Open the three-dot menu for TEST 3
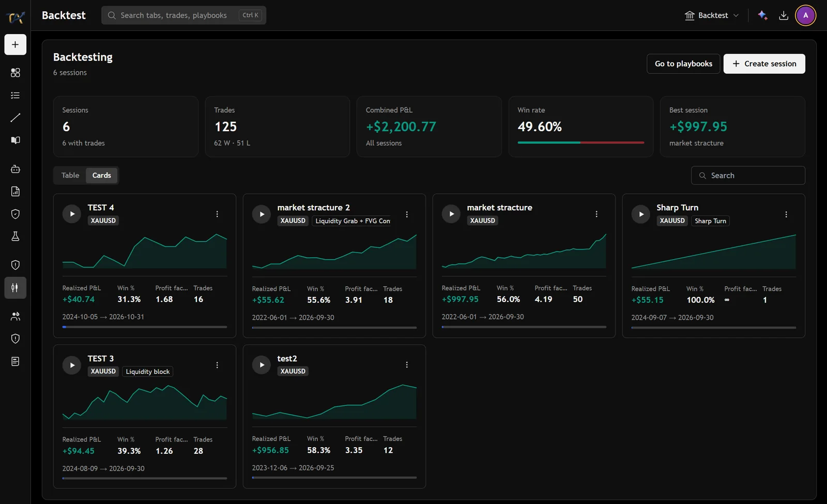The image size is (827, 504). (217, 365)
